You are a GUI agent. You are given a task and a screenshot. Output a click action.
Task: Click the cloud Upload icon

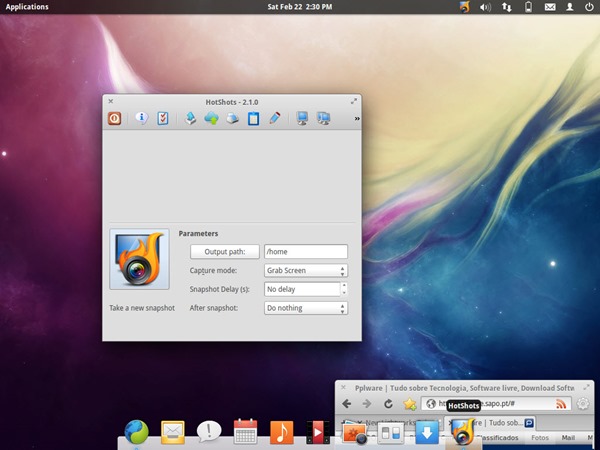coord(211,118)
